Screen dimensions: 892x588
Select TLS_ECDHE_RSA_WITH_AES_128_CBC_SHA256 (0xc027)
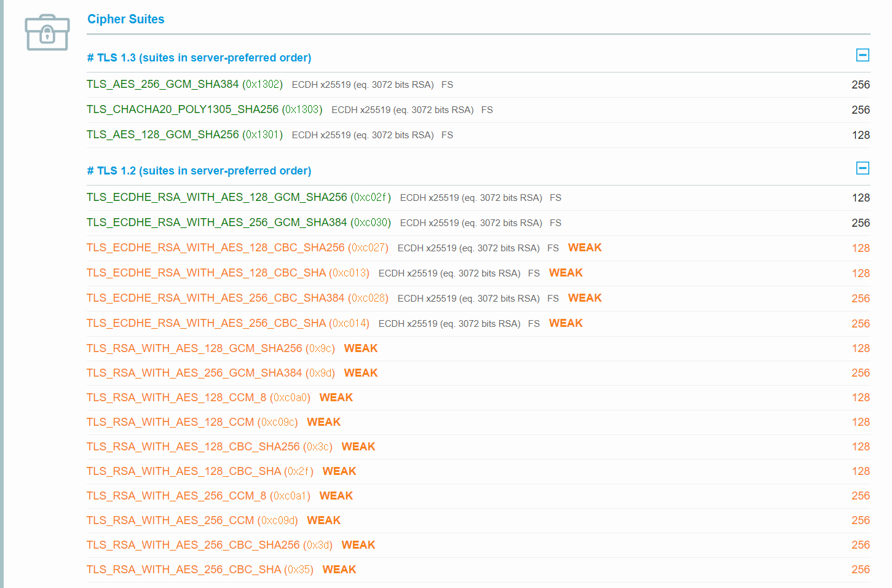[x=237, y=248]
